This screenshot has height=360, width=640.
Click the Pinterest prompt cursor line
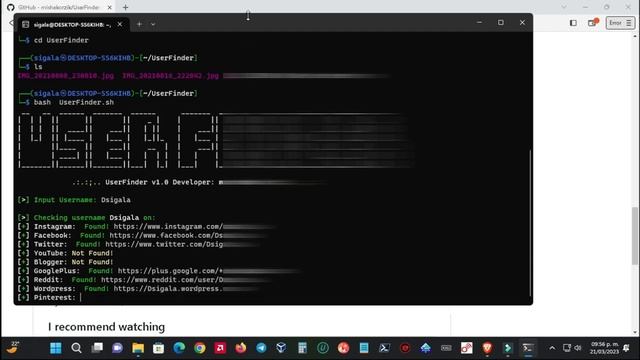tap(49, 298)
